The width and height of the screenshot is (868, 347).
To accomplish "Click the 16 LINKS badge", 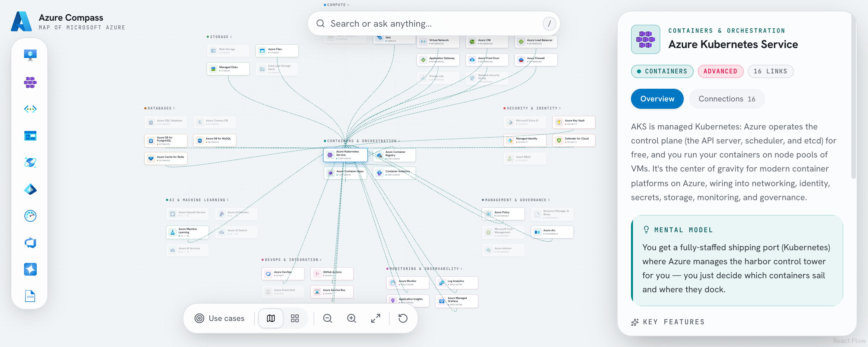I will 770,71.
